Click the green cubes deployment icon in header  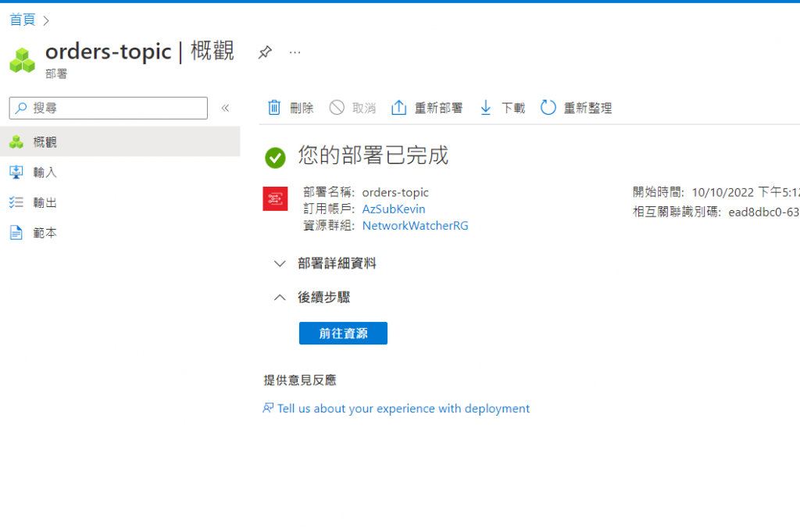coord(23,60)
